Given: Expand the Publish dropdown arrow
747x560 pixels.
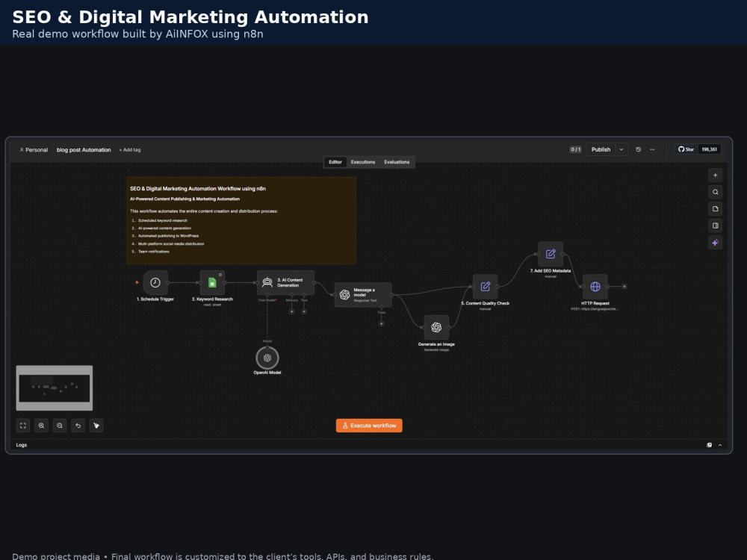Looking at the screenshot, I should [622, 149].
